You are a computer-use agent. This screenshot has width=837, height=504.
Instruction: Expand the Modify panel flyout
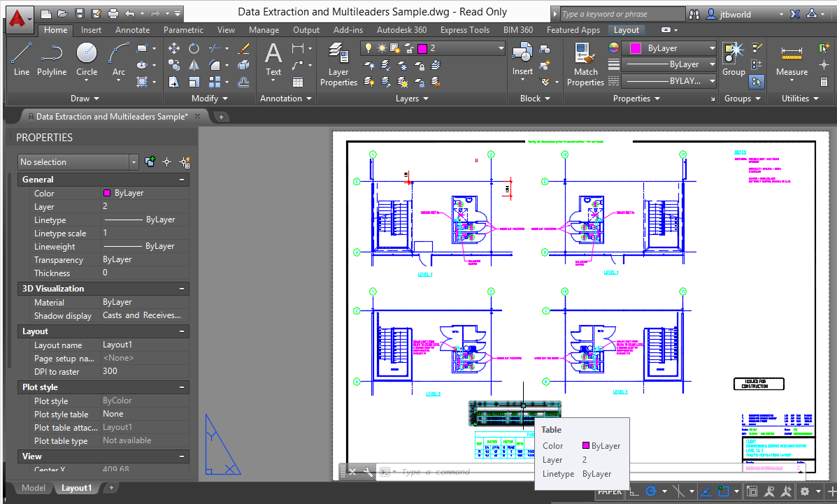click(210, 99)
